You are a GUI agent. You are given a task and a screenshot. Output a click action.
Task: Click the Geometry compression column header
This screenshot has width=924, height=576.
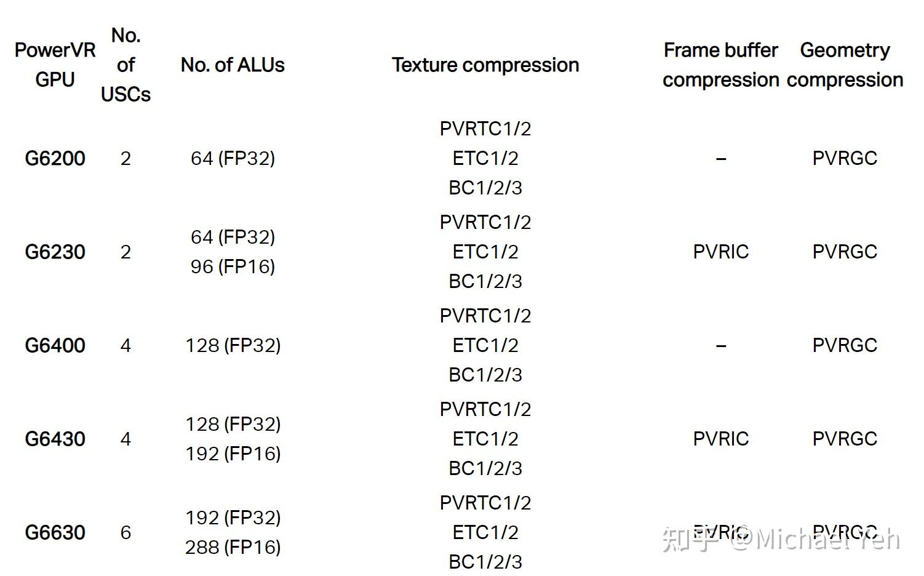click(x=845, y=65)
